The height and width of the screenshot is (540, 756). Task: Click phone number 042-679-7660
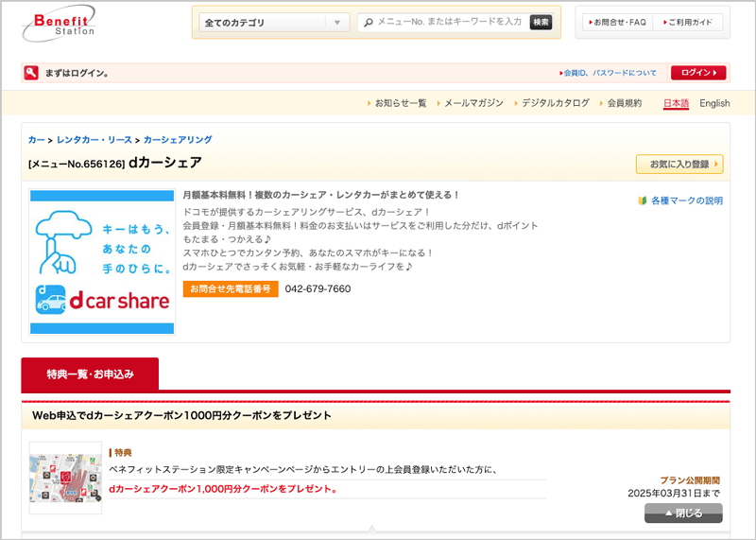(318, 288)
